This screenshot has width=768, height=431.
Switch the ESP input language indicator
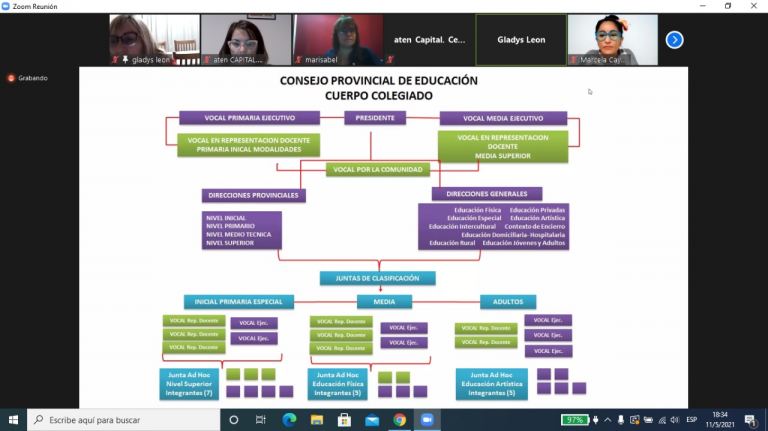point(691,420)
